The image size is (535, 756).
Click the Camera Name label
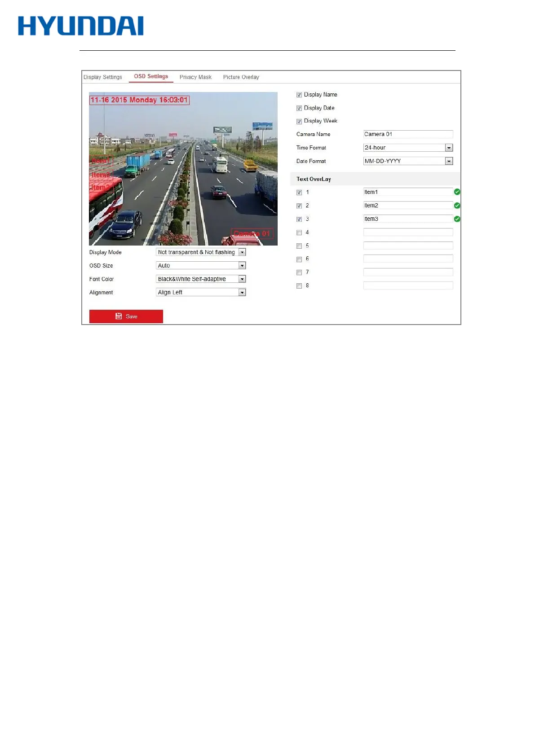pos(313,134)
